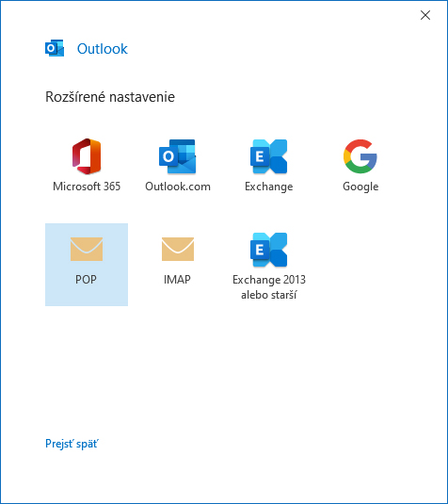The height and width of the screenshot is (504, 448).
Task: Click the Exchange 2013 alebo starší label
Action: [269, 287]
